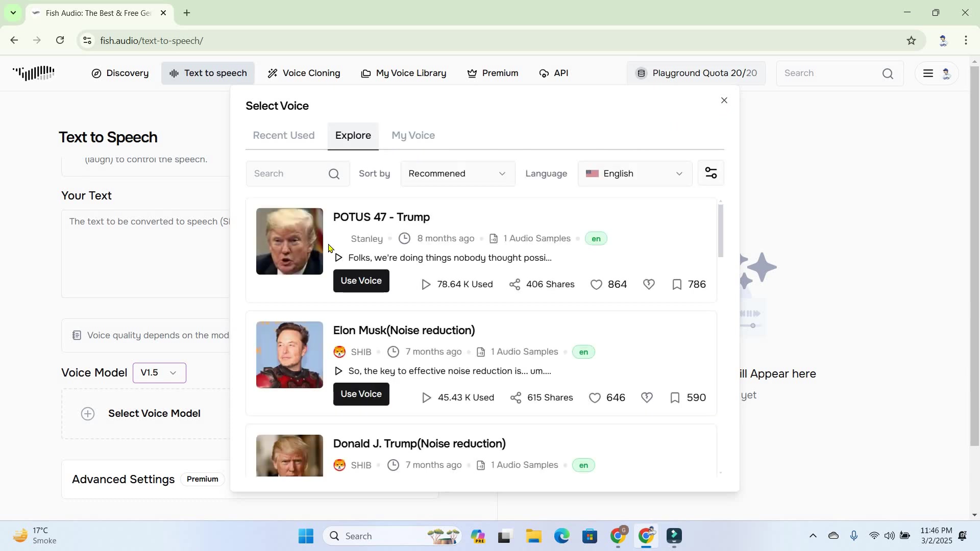Go back in browser history
The image size is (980, 551).
(14, 41)
